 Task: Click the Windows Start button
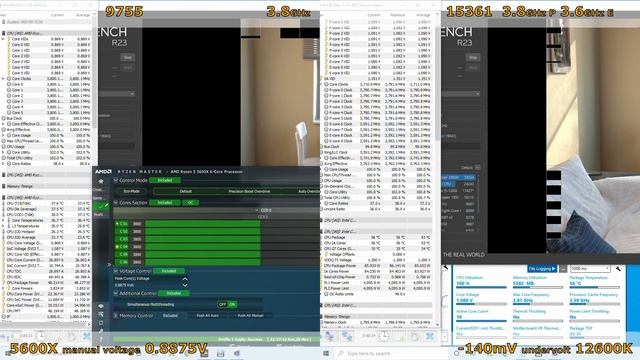[326, 353]
